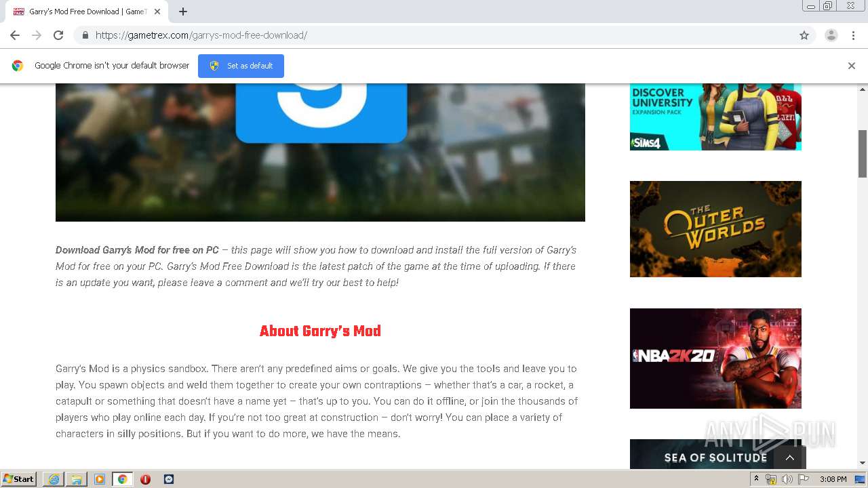Image resolution: width=868 pixels, height=488 pixels.
Task: Switch to the Chrome taskbar button
Action: click(x=123, y=479)
